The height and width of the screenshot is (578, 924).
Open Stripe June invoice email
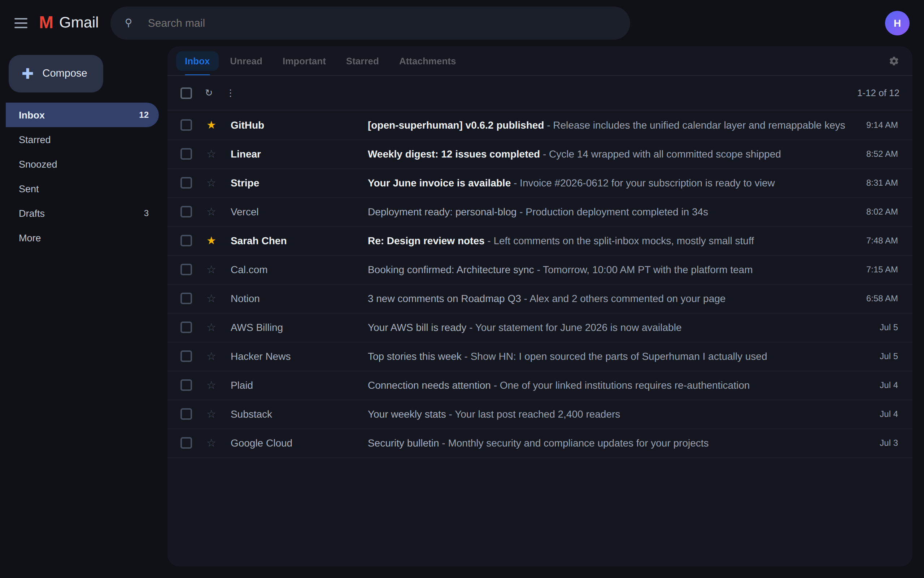point(540,183)
